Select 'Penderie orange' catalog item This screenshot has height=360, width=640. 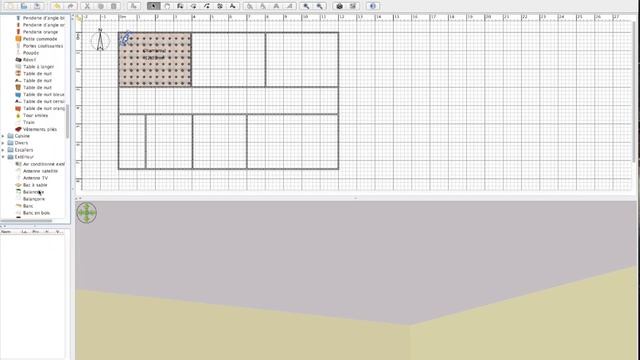click(x=40, y=32)
